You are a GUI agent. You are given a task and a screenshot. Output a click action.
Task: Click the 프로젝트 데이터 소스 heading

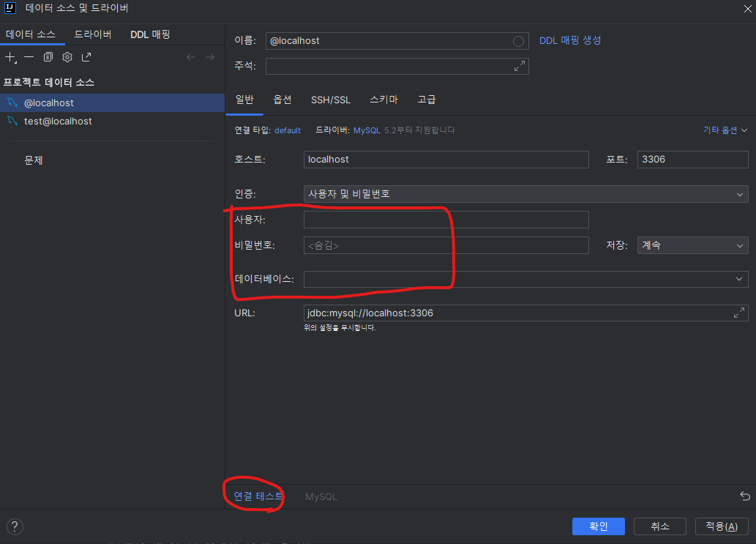[x=49, y=83]
